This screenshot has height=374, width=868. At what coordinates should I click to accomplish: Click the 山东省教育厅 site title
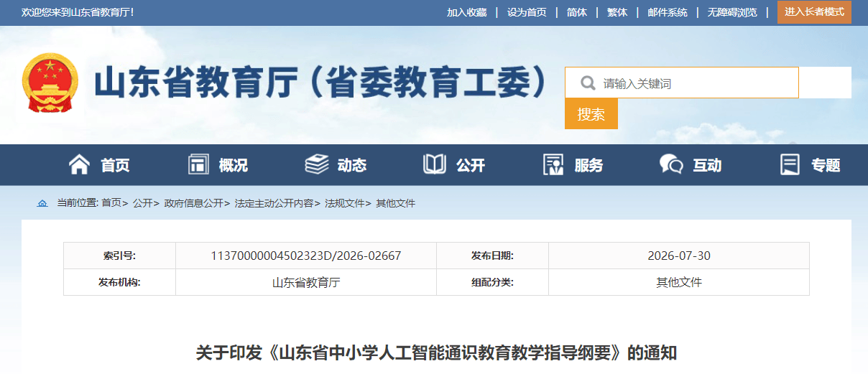click(322, 83)
